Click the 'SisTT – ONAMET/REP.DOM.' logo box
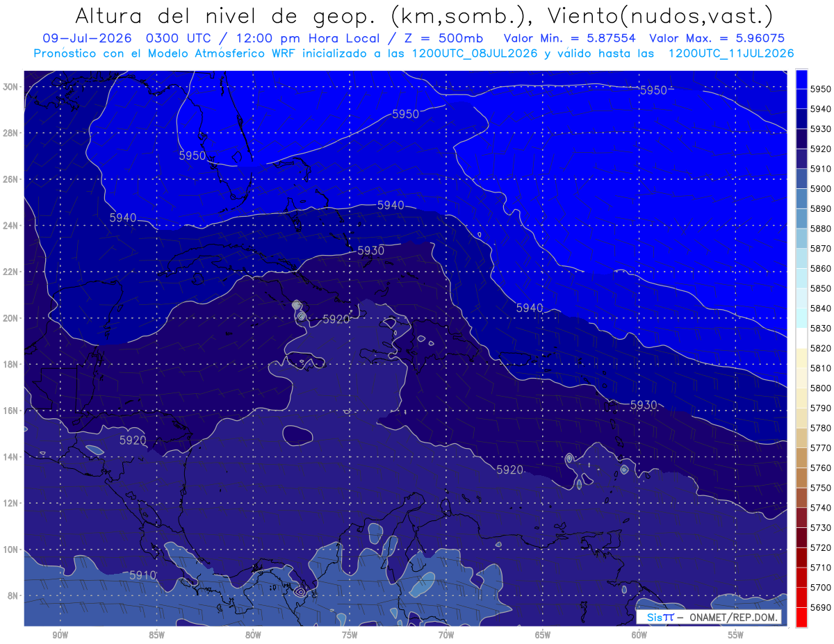The image size is (834, 644). tap(709, 617)
